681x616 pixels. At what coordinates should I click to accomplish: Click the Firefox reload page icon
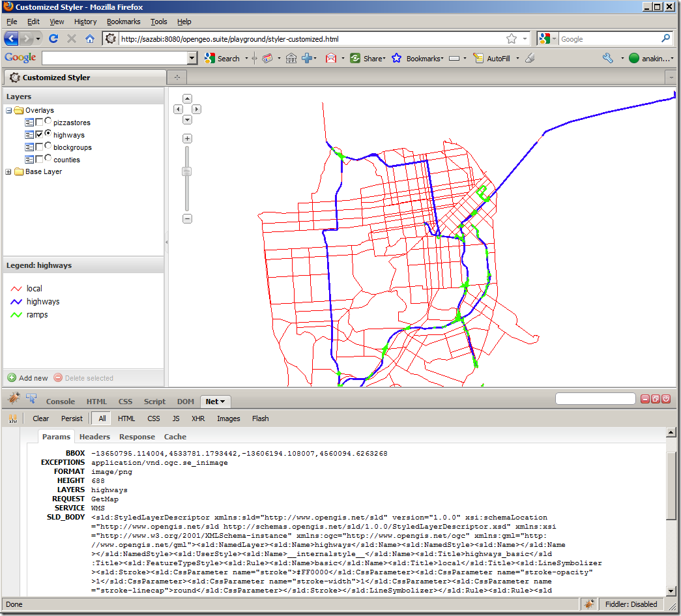point(53,39)
